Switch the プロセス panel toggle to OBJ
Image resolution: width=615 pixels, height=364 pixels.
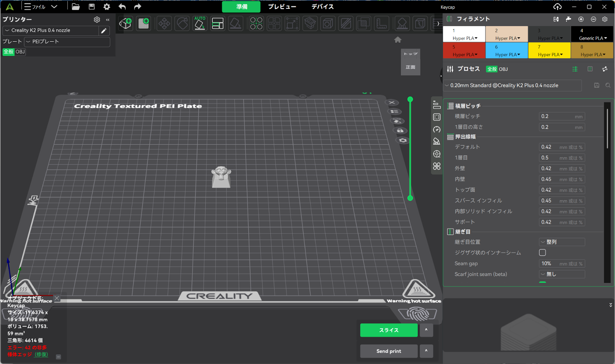point(503,69)
